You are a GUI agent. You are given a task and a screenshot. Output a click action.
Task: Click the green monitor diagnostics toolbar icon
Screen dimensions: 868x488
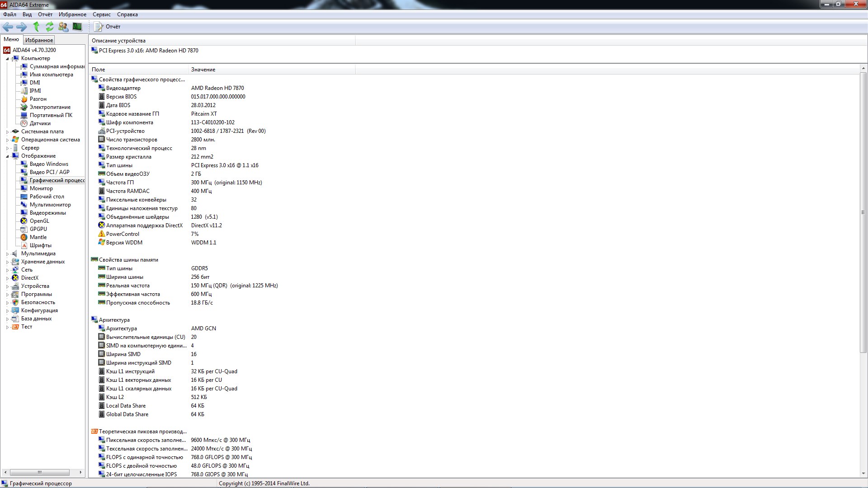coord(77,27)
